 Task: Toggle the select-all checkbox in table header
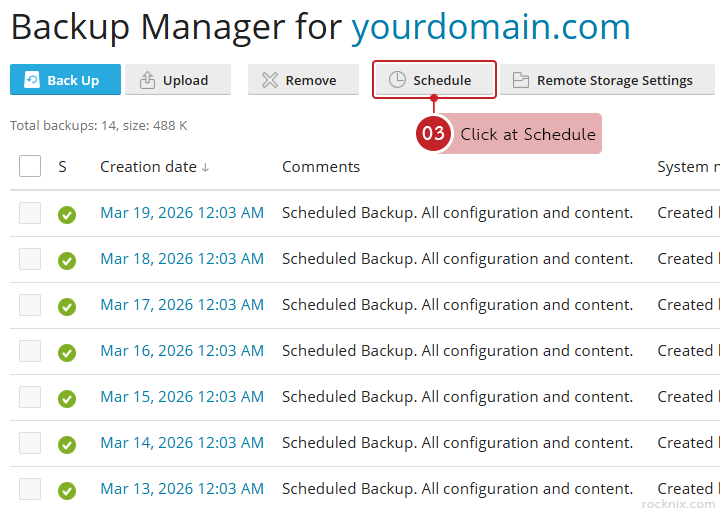(x=30, y=166)
